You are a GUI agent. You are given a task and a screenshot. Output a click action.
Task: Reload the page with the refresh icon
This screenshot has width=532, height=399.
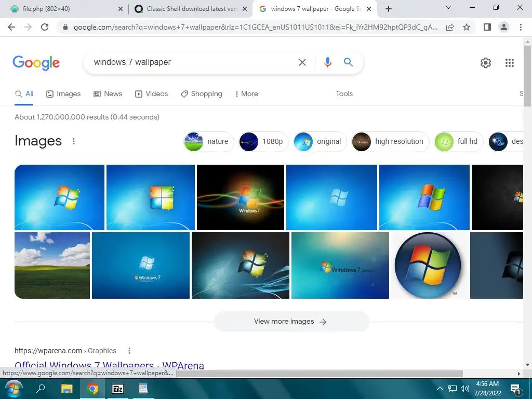tap(45, 27)
